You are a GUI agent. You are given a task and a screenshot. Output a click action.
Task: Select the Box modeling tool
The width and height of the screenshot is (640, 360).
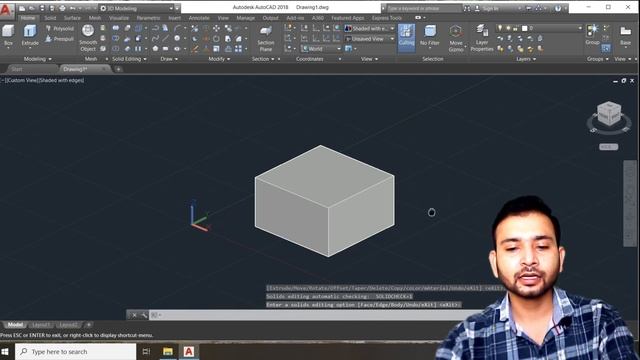coord(8,35)
